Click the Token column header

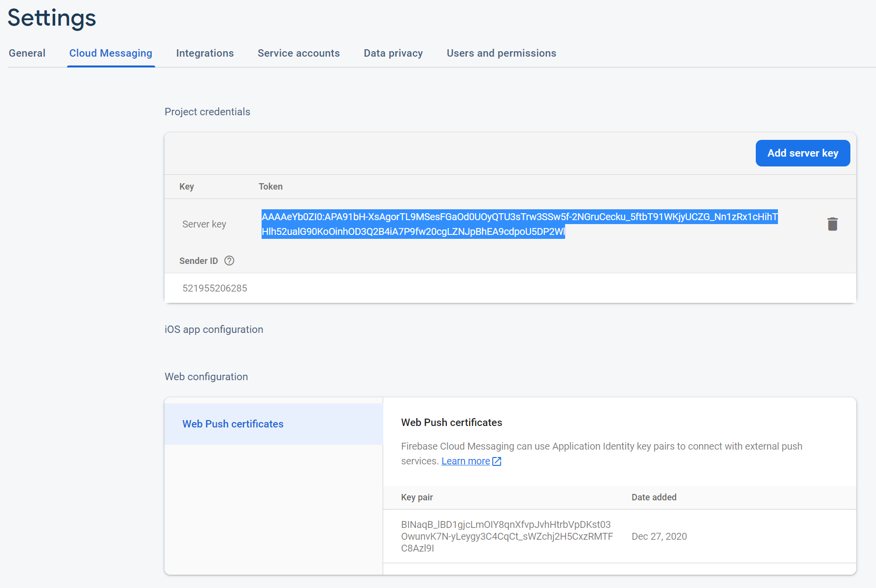tap(270, 187)
